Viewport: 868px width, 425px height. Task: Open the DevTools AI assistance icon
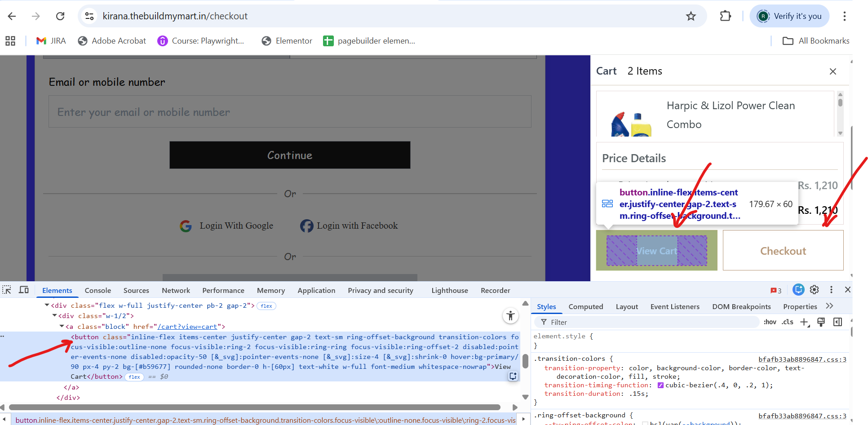coord(798,290)
